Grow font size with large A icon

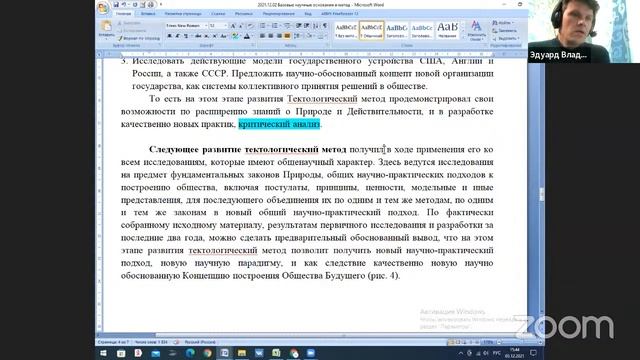click(x=233, y=26)
